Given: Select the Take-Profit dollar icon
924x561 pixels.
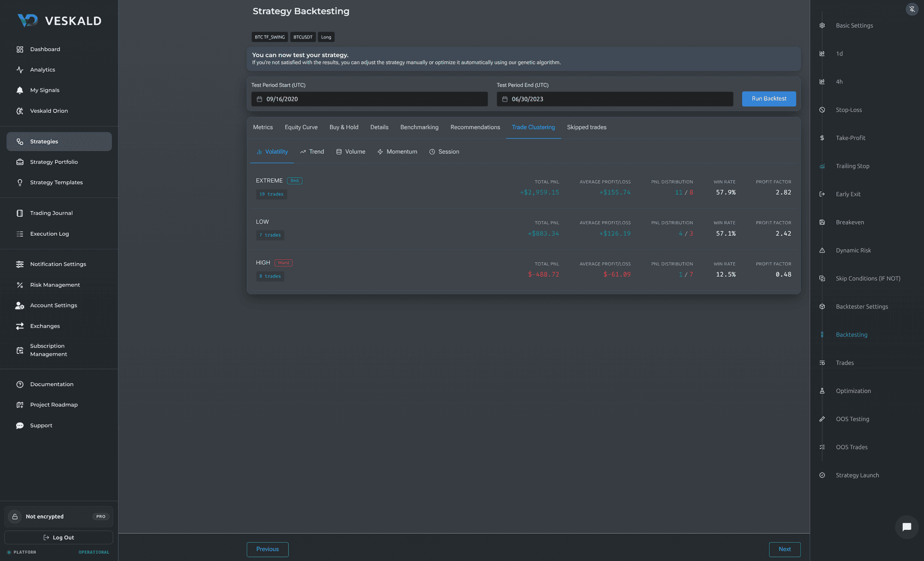Looking at the screenshot, I should click(822, 138).
